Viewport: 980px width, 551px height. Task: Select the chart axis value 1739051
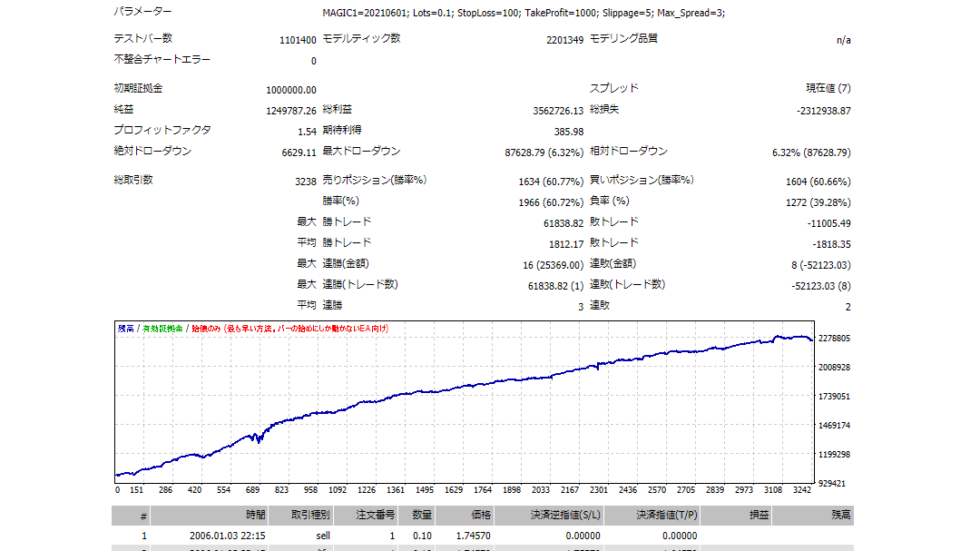[x=835, y=397]
